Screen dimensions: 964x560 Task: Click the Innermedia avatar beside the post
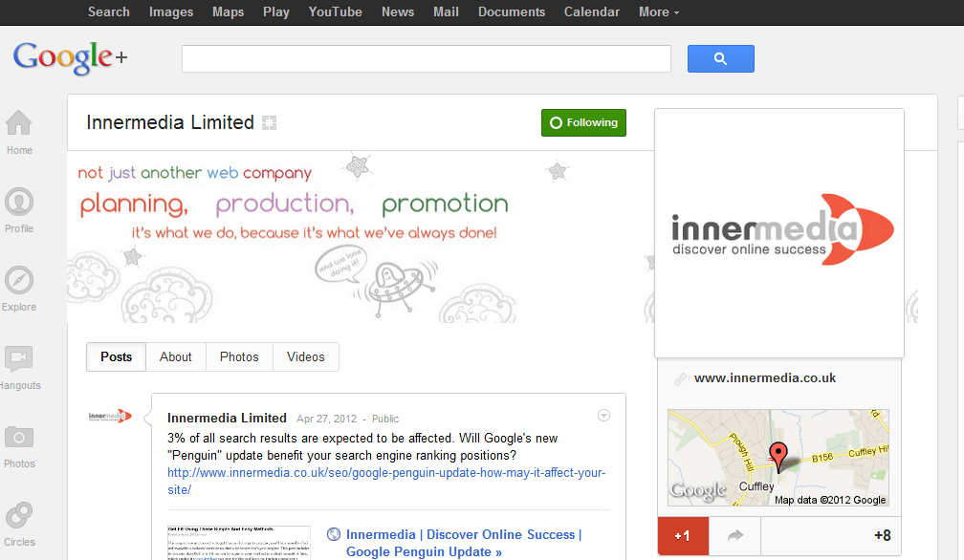pos(110,416)
